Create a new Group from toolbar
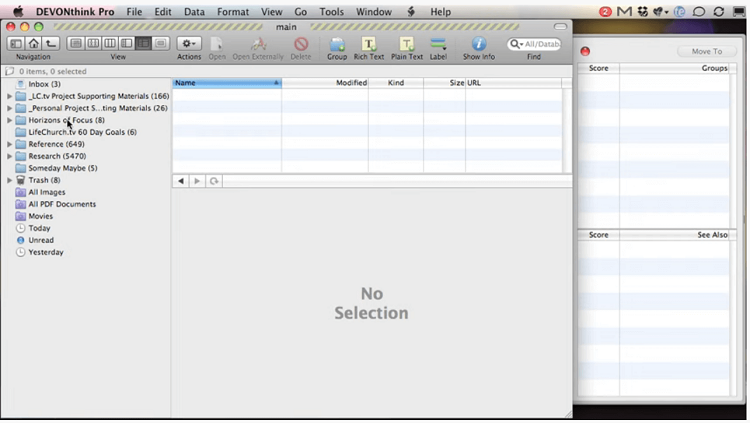The height and width of the screenshot is (423, 750). coord(337,45)
